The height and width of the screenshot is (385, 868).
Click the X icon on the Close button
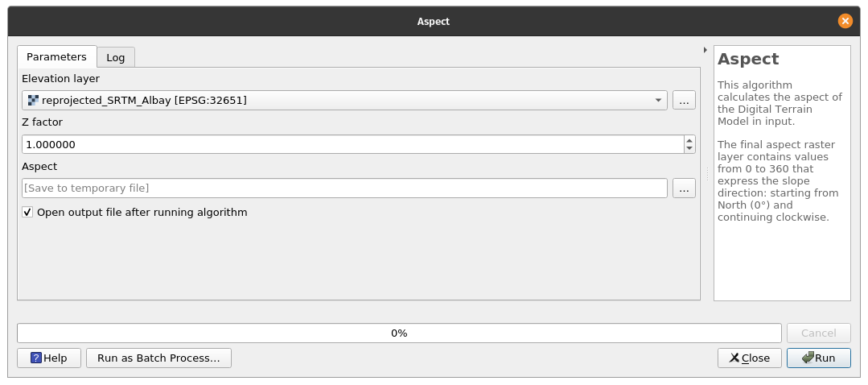point(734,358)
